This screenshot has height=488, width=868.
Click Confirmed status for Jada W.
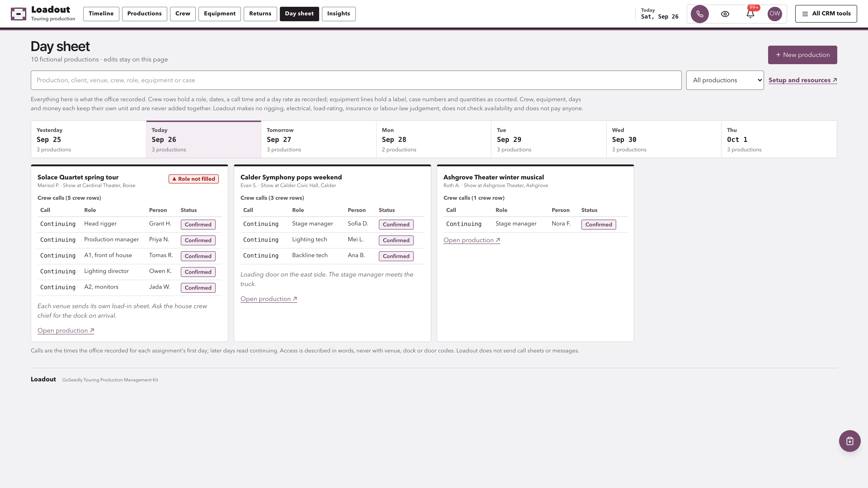(x=198, y=288)
